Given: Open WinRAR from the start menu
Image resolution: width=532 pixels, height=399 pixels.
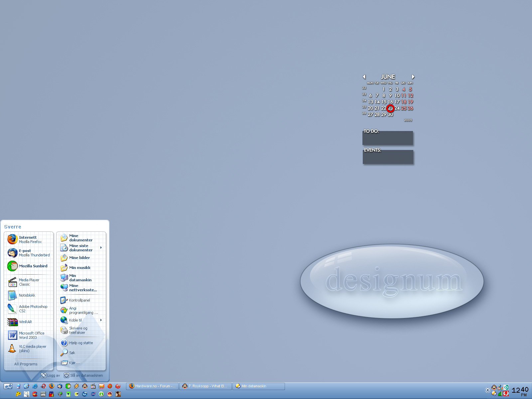Looking at the screenshot, I should pos(29,322).
